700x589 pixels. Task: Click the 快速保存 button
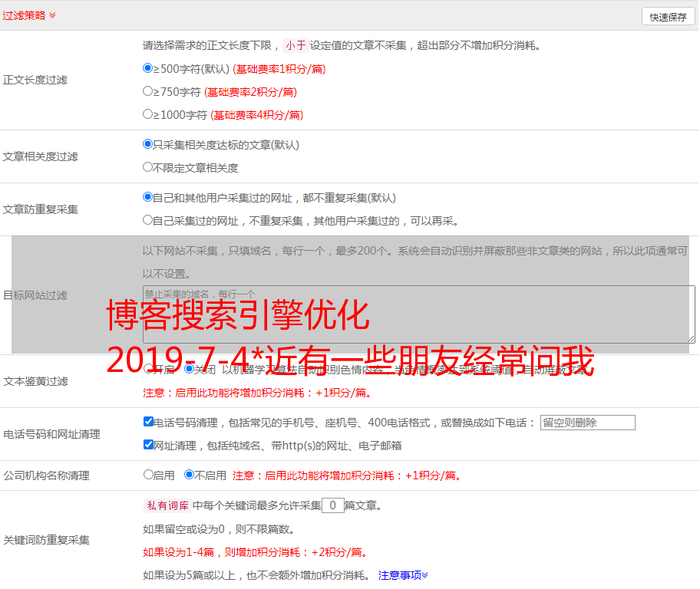click(x=668, y=17)
